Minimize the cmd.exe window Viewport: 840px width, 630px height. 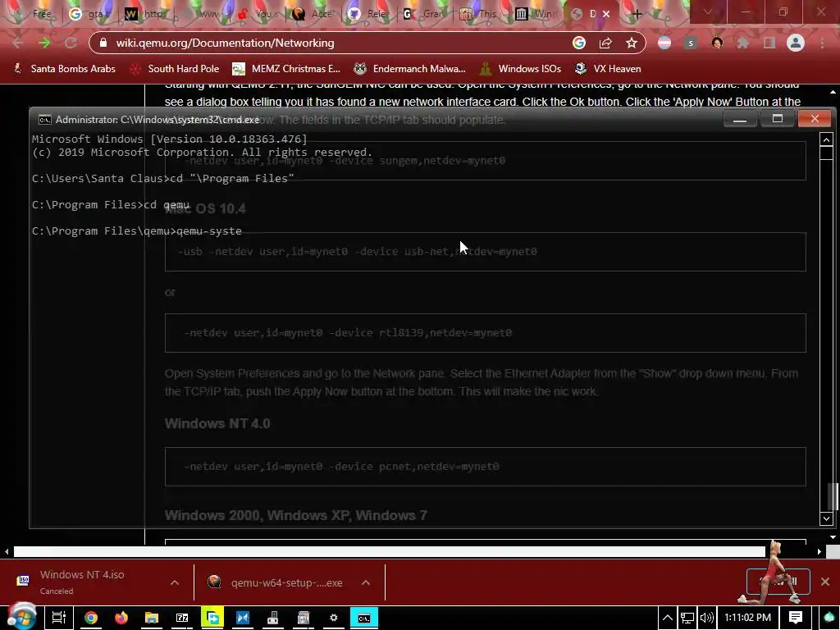coord(740,119)
